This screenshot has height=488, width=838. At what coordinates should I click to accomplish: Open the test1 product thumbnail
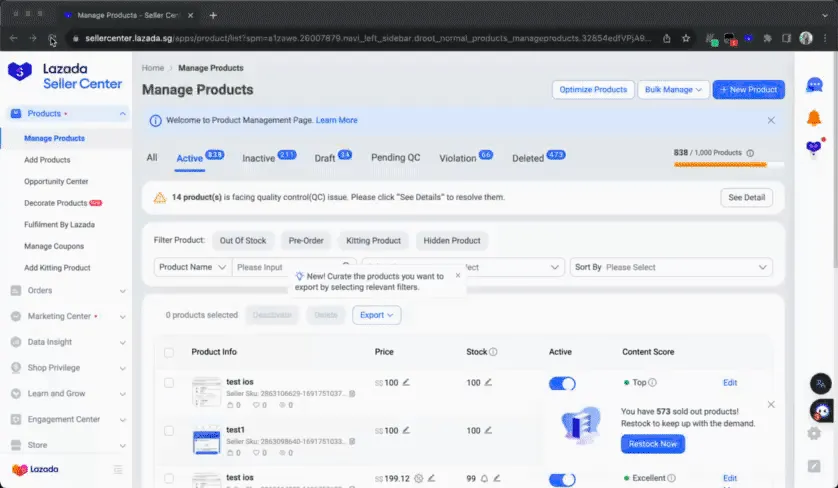coord(206,441)
